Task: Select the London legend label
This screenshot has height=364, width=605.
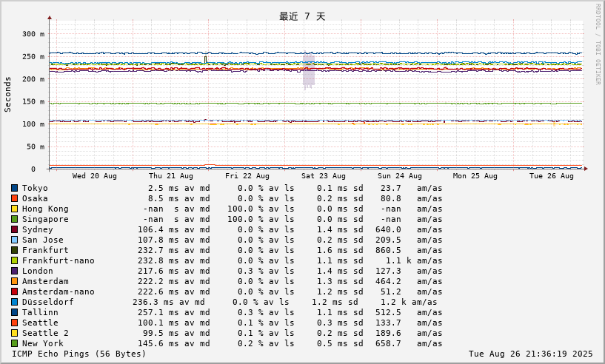Action: (x=38, y=272)
